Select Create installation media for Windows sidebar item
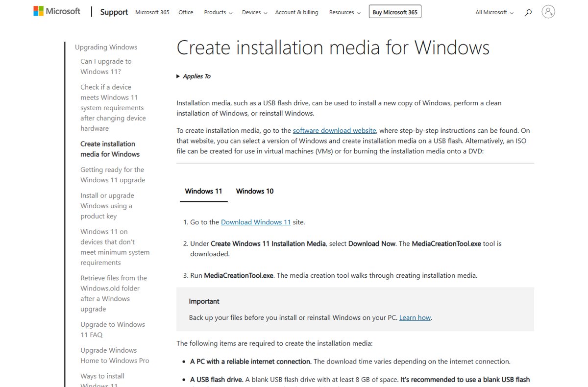This screenshot has height=387, width=588. pos(110,149)
